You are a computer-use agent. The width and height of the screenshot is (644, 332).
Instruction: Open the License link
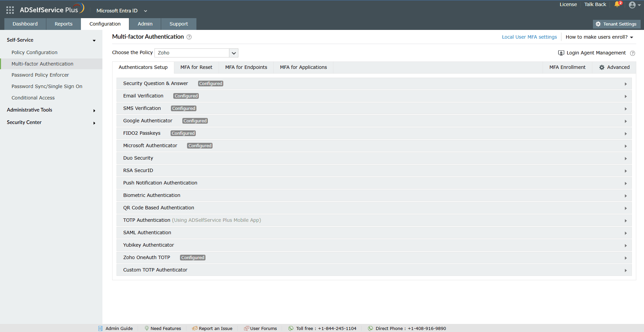[568, 4]
